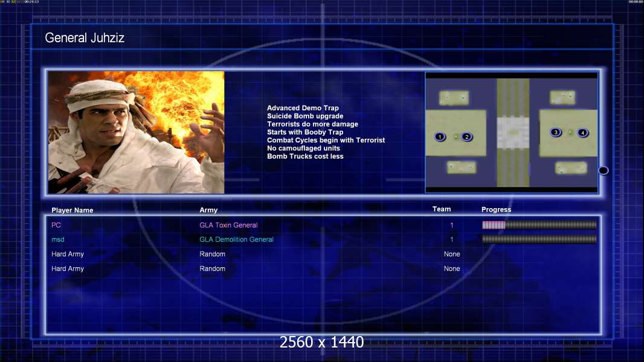
Task: Click Bomb Trucks cost less line
Action: [x=305, y=156]
